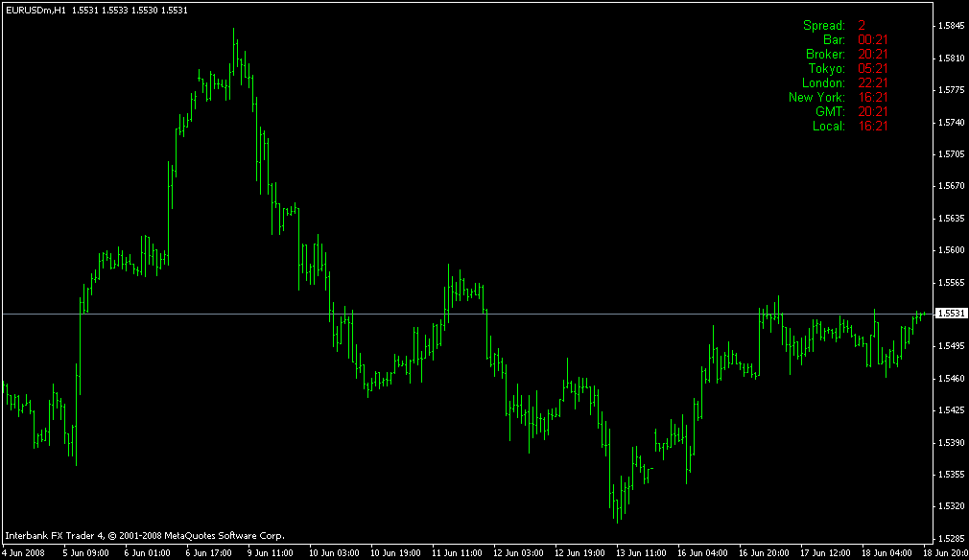Select the London time label

coord(823,82)
